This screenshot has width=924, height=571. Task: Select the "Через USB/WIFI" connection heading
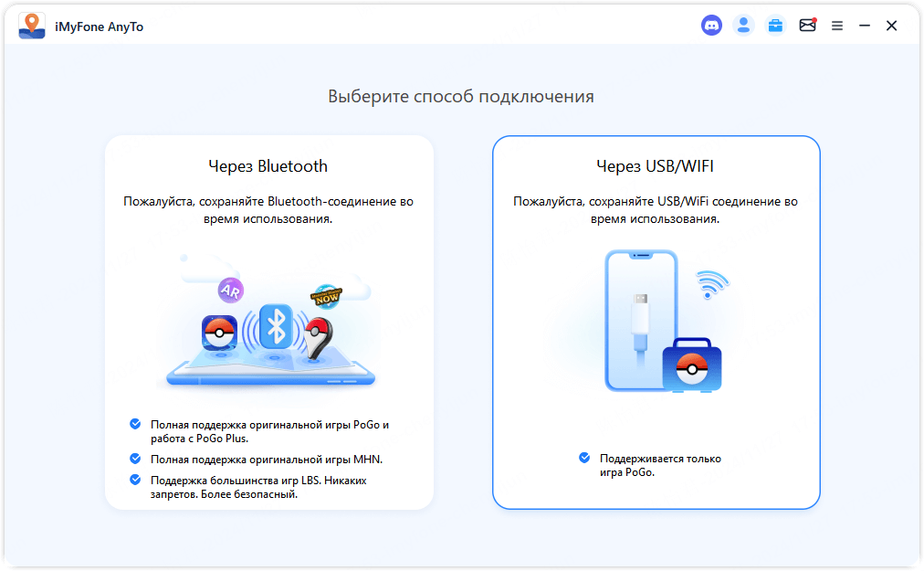pyautogui.click(x=655, y=166)
